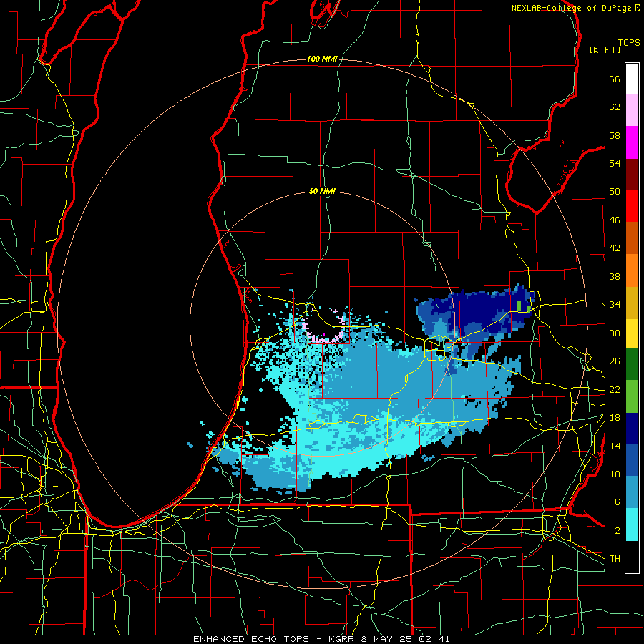The height and width of the screenshot is (644, 644).
Task: Click the legend value 6
Action: tap(617, 502)
